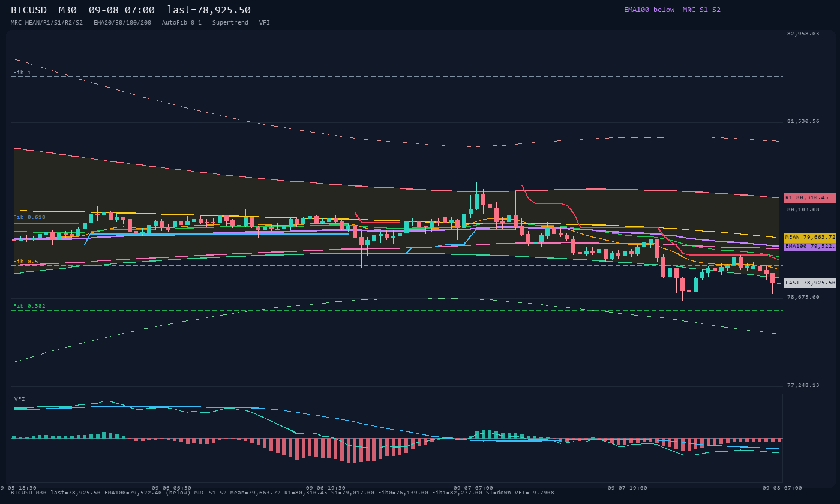Click the 82,958.03 price axis label
The image size is (840, 504).
(803, 34)
